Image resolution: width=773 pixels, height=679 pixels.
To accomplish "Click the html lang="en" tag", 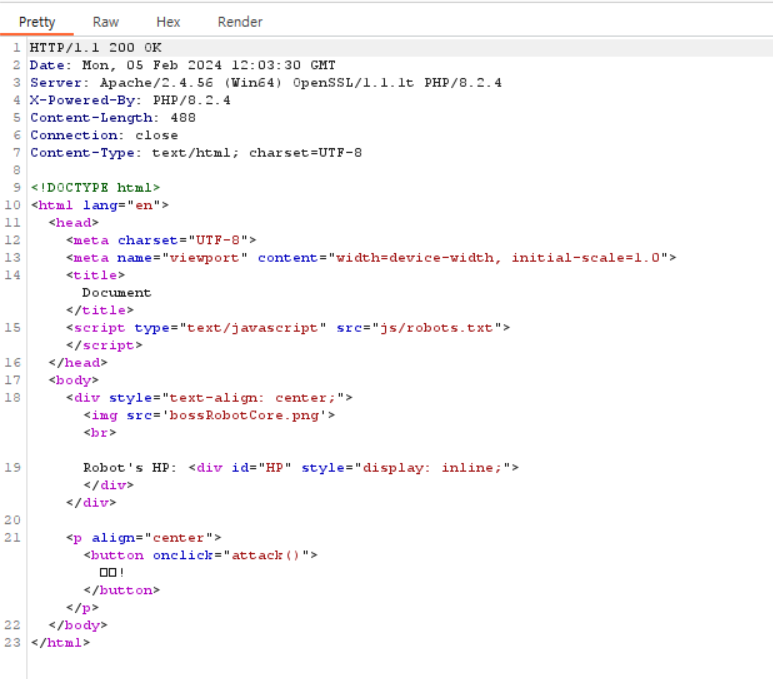I will coord(100,205).
